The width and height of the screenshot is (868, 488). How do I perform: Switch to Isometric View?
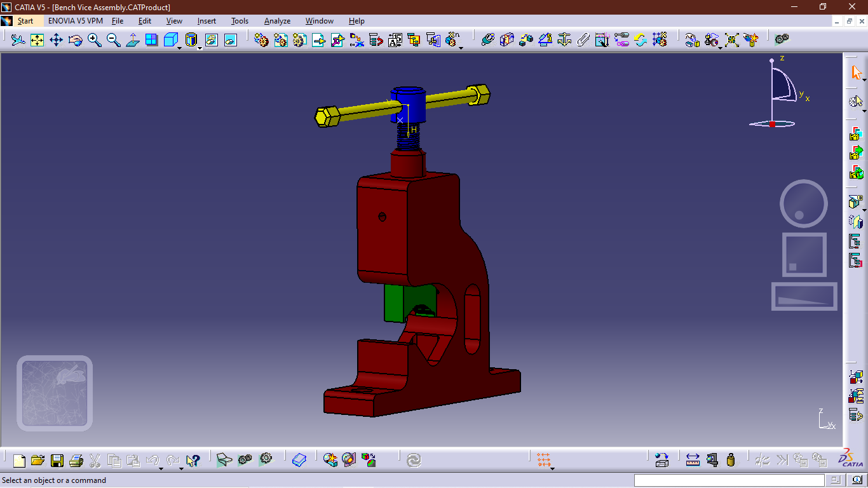(170, 39)
